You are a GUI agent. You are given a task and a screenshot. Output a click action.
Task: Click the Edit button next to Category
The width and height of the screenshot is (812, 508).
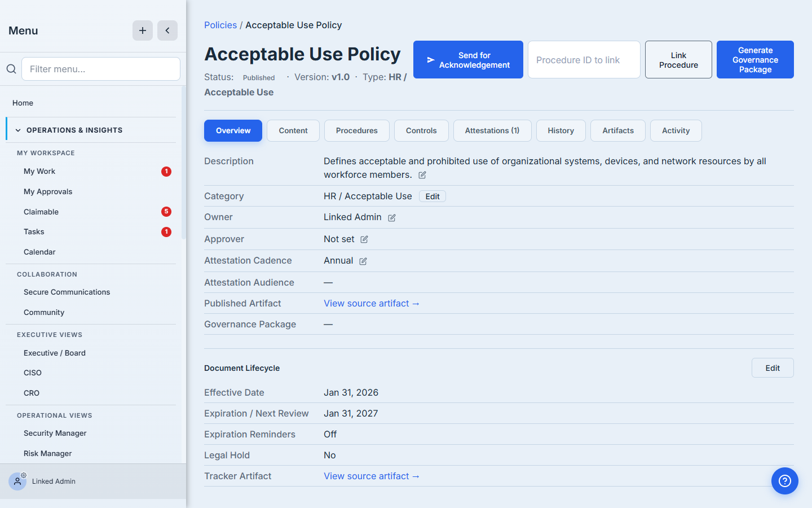coord(433,196)
